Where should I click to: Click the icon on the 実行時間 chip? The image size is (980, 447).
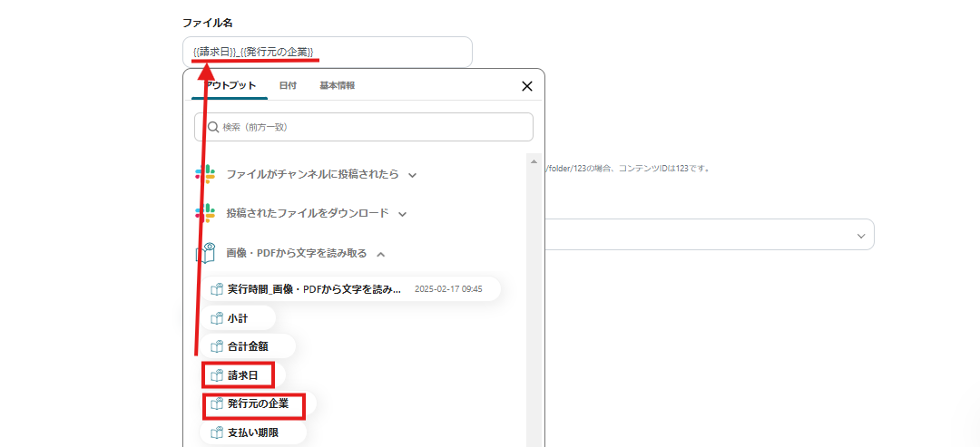pyautogui.click(x=217, y=289)
